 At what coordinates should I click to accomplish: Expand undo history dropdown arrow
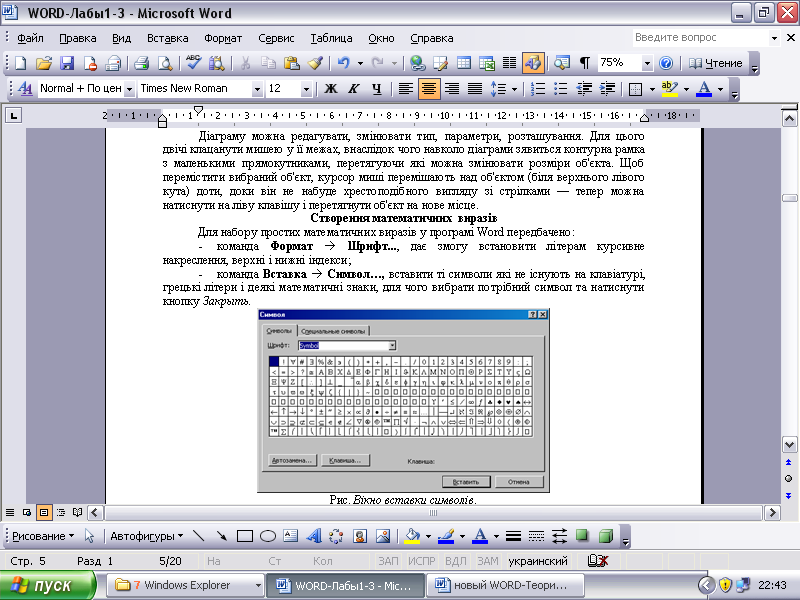tap(360, 63)
